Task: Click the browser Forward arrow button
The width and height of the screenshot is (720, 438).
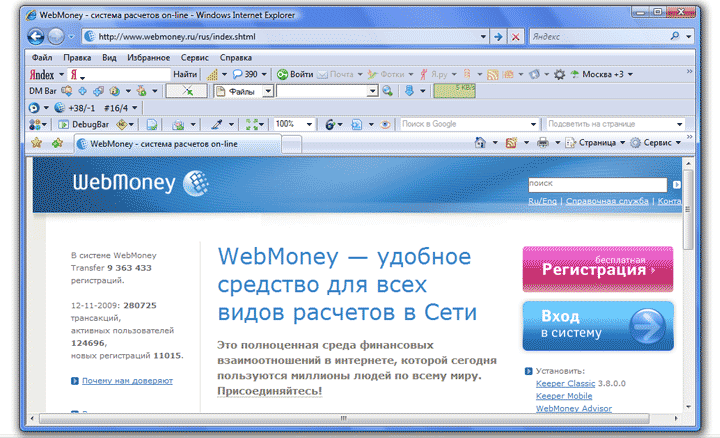Action: click(56, 36)
